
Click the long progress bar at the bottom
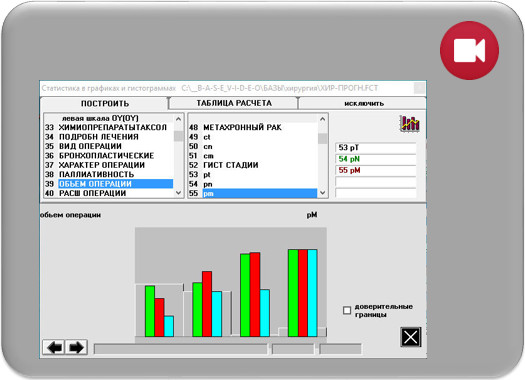coord(181,349)
